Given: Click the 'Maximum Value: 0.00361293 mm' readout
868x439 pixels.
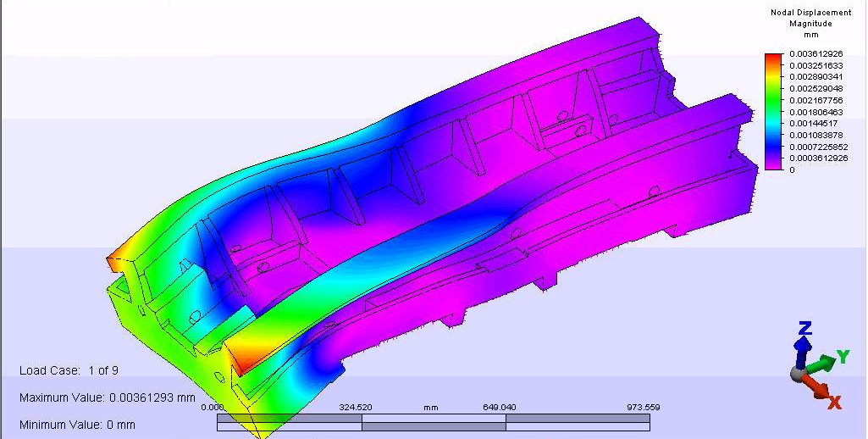Looking at the screenshot, I should point(108,397).
